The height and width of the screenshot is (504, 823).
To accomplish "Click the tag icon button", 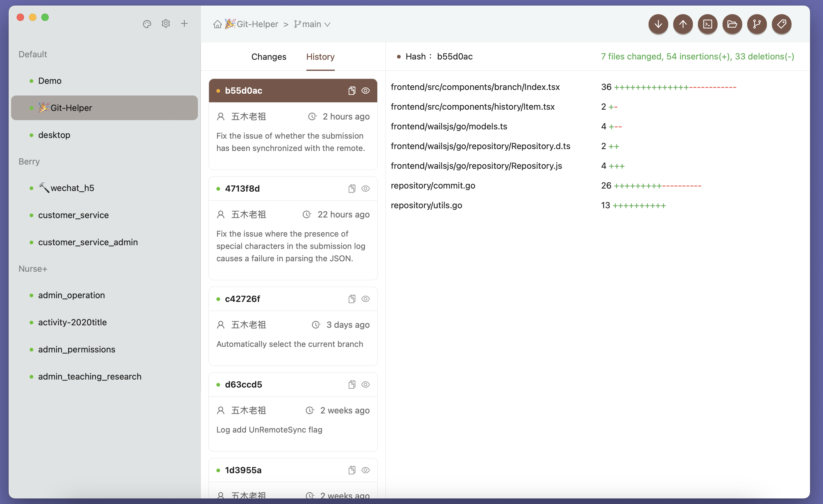I will pos(781,24).
